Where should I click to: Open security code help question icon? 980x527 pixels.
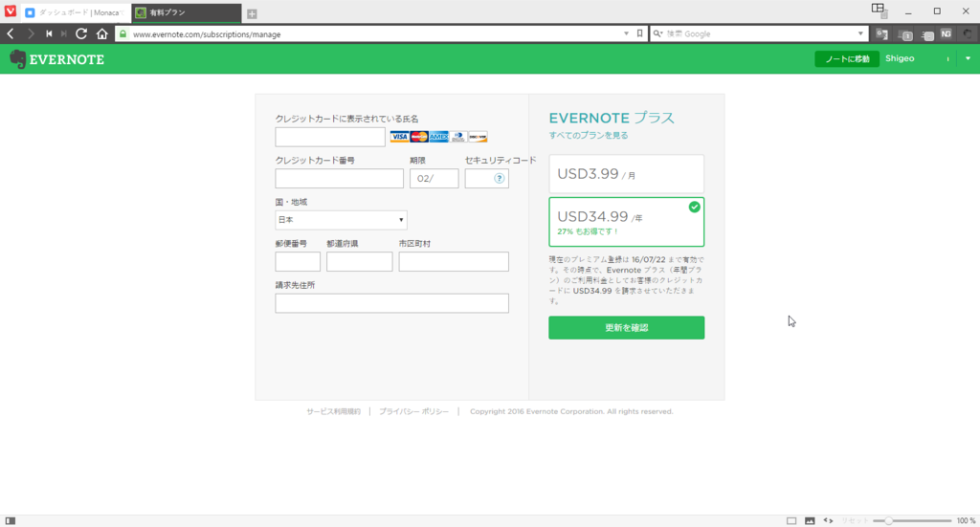point(500,179)
